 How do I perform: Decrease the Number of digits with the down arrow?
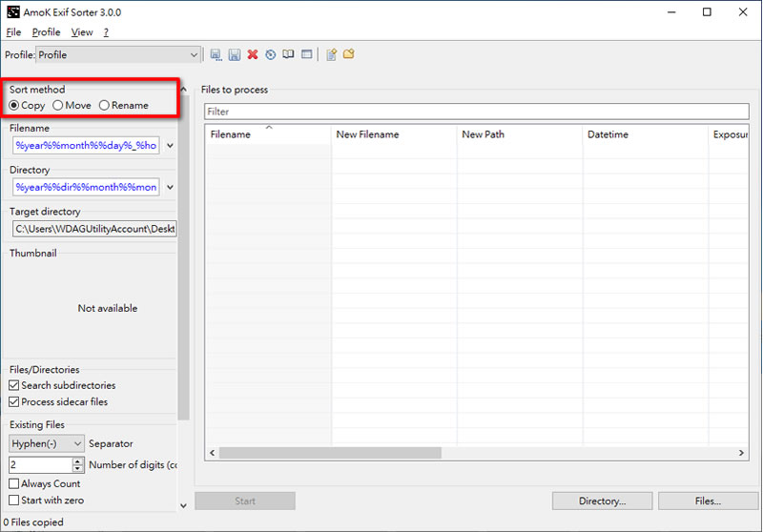pos(78,469)
